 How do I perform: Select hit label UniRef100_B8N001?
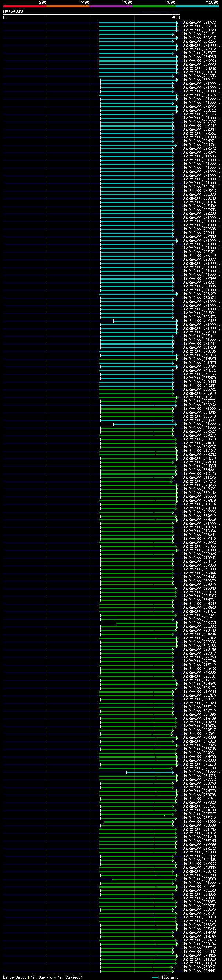coord(199,469)
